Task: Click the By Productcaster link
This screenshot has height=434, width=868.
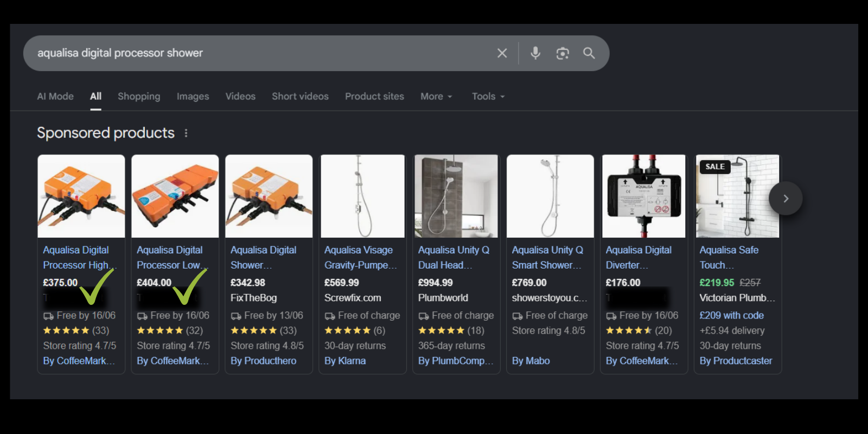Action: [736, 361]
